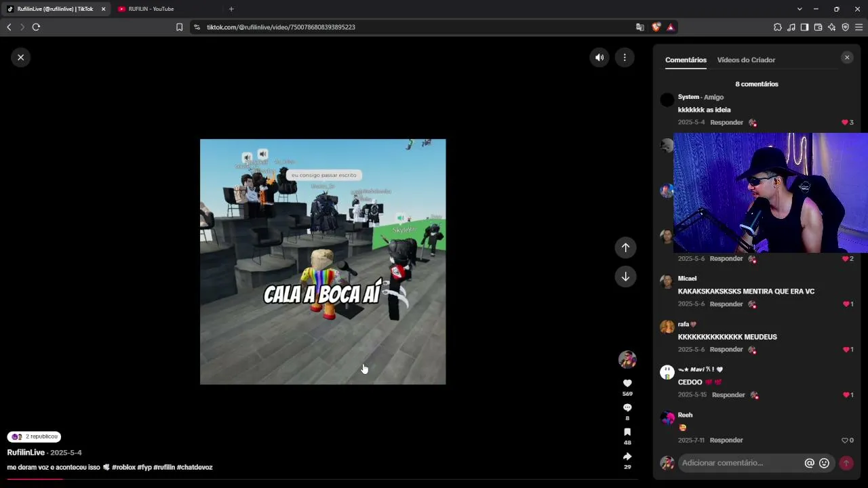The image size is (868, 488).
Task: View site information for tiktok.com
Action: 197,27
